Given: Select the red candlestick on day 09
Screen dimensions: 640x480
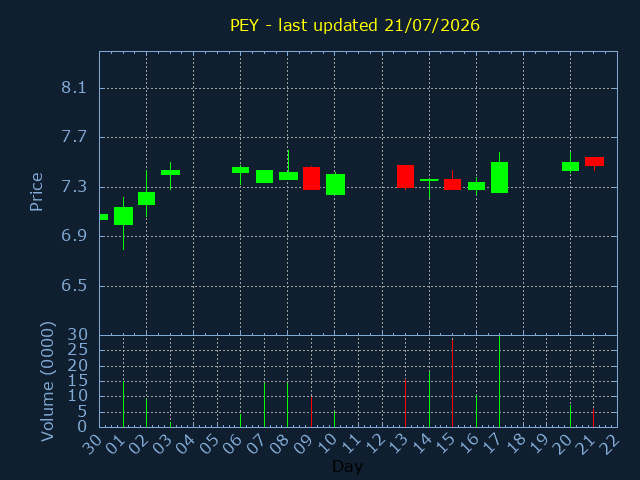Looking at the screenshot, I should click(x=311, y=178).
